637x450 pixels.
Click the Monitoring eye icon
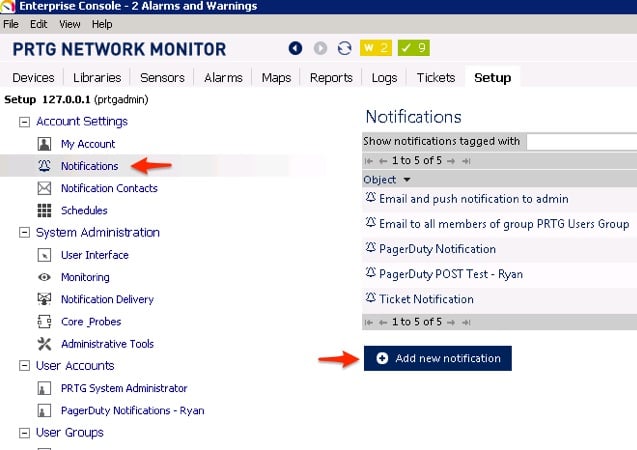[x=44, y=277]
